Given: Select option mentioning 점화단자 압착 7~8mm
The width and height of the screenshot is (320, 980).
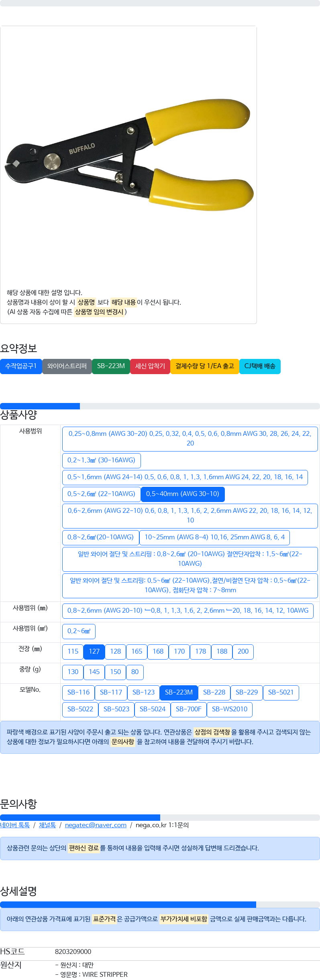Looking at the screenshot, I should [190, 585].
